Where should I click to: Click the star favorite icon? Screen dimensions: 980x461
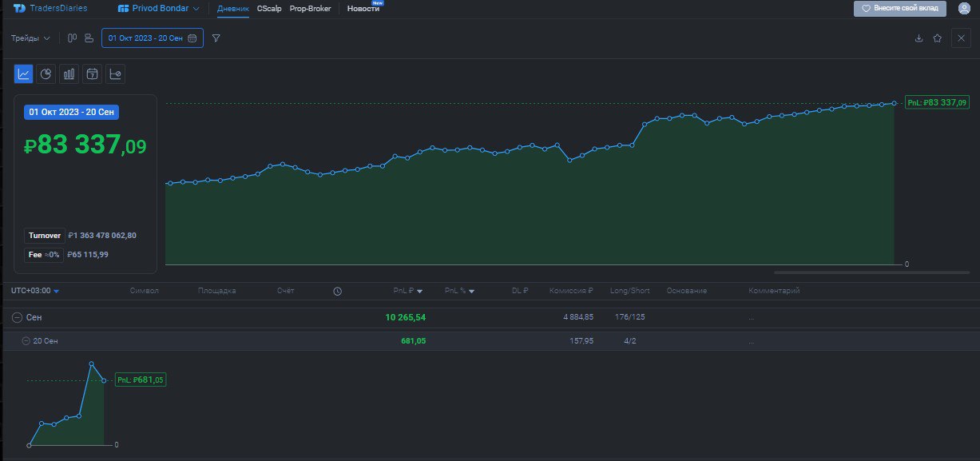(x=937, y=38)
